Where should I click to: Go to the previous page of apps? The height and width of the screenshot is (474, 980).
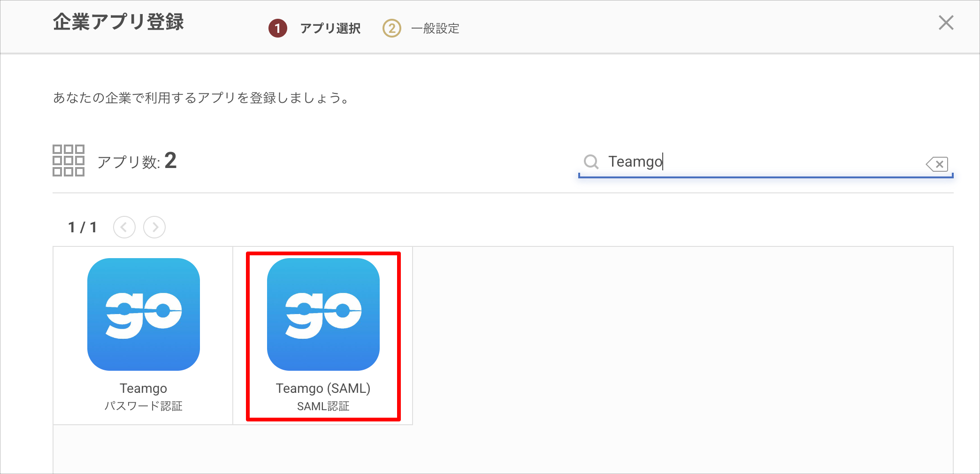click(124, 227)
